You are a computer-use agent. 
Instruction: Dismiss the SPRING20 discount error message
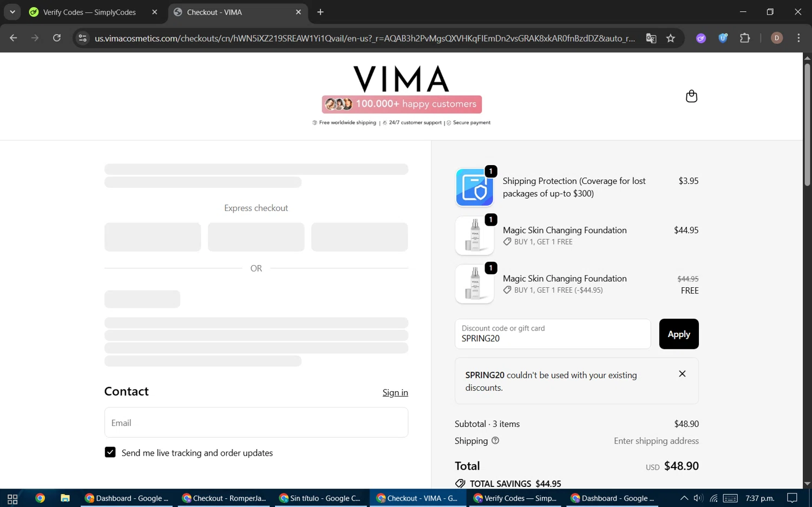click(682, 374)
